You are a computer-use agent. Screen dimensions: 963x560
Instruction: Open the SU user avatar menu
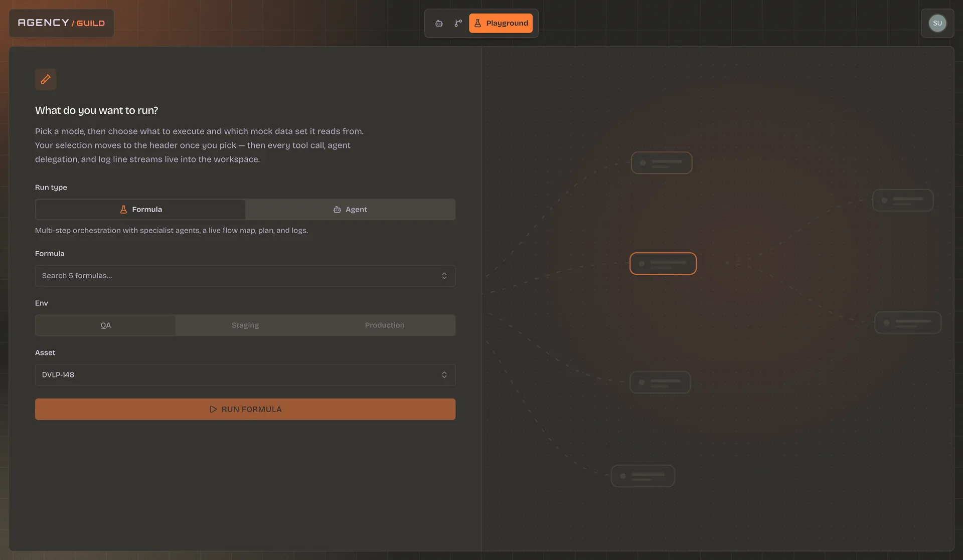(x=937, y=23)
